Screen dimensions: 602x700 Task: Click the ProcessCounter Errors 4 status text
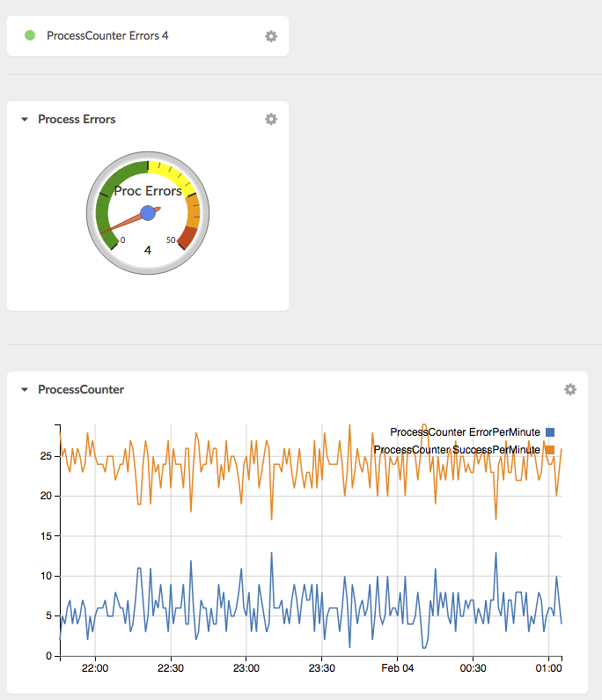(107, 36)
